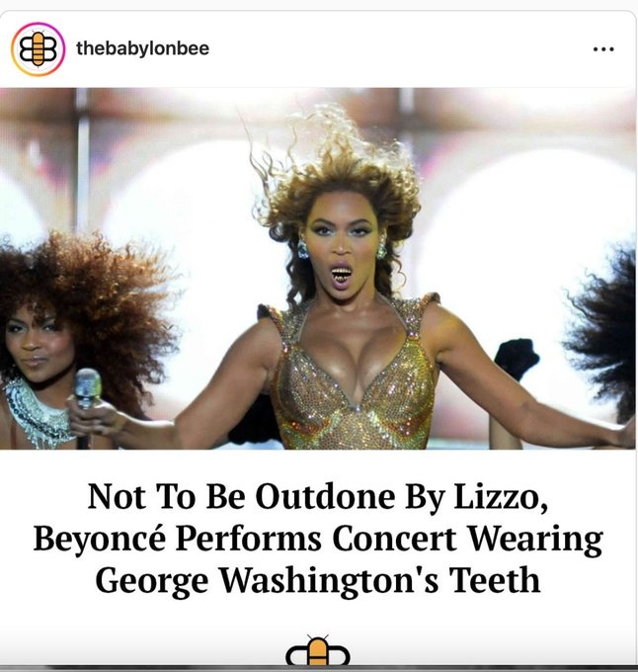
Task: Click the thebabylonbee username link
Action: click(142, 48)
